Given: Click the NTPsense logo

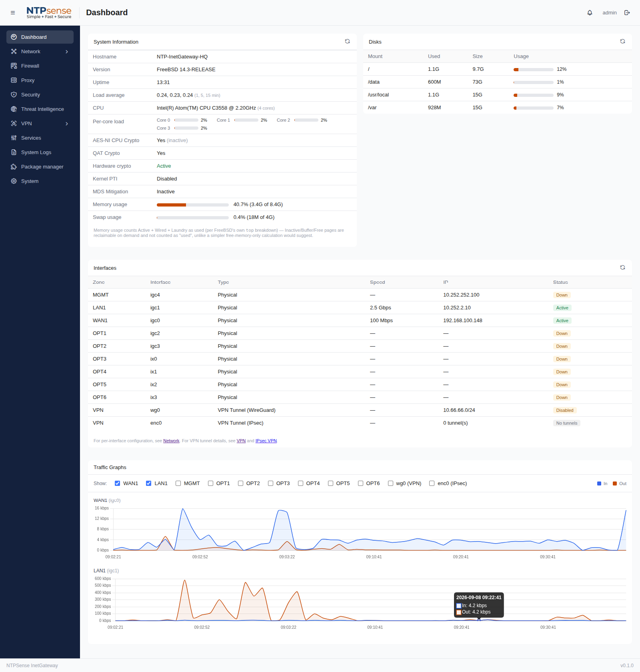Looking at the screenshot, I should point(49,13).
